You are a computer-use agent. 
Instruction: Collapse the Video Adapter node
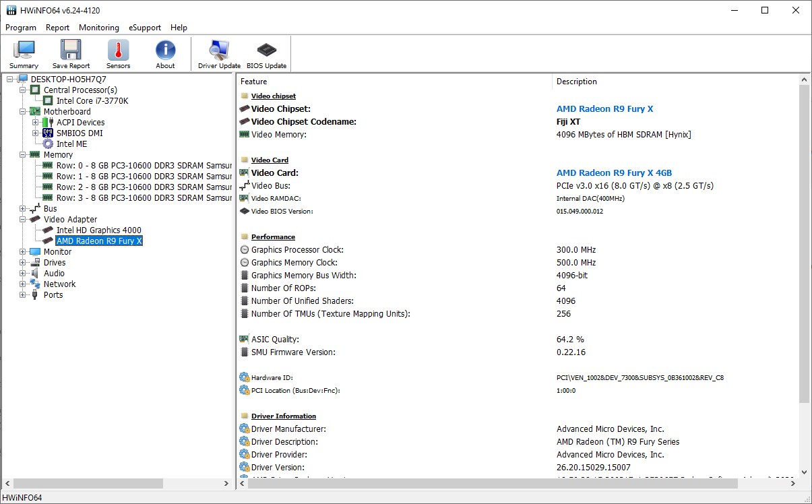(23, 220)
